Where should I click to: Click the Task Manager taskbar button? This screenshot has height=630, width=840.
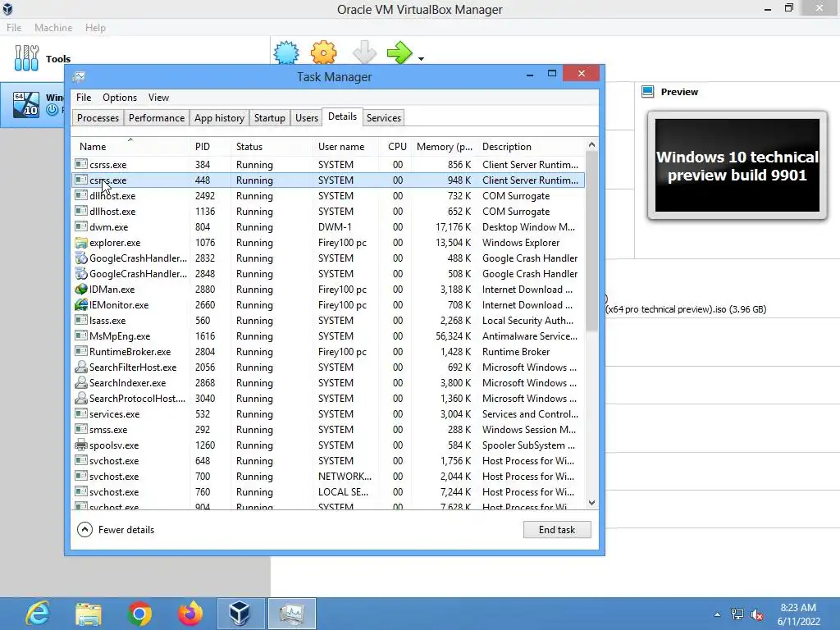[x=291, y=614]
